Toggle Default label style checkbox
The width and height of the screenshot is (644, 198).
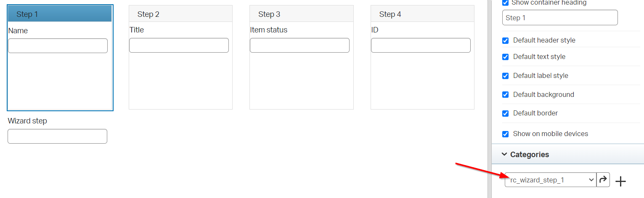[506, 76]
